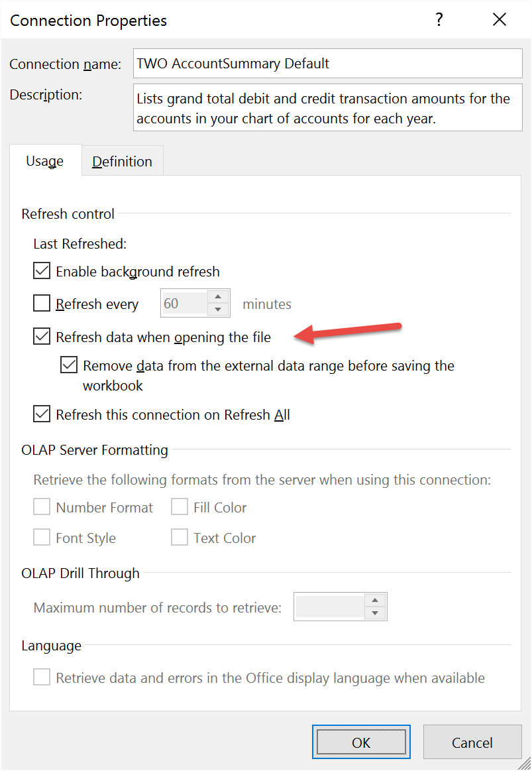
Task: Click the Cancel button
Action: 472,742
